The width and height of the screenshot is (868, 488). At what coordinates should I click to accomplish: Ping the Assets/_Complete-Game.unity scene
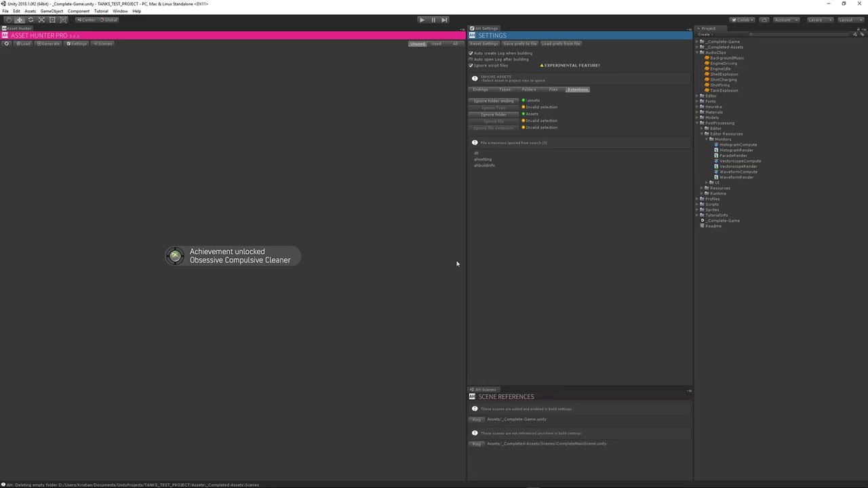477,420
